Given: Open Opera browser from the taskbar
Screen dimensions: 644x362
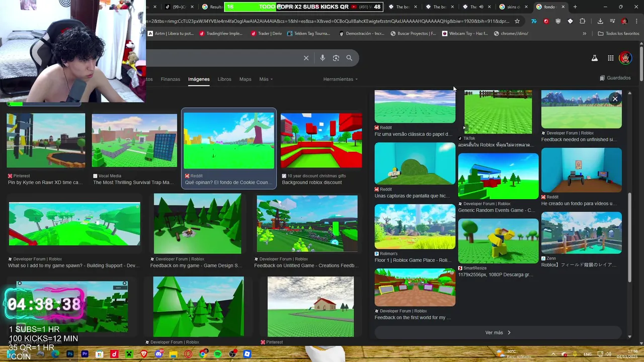Looking at the screenshot, I should pyautogui.click(x=188, y=354).
